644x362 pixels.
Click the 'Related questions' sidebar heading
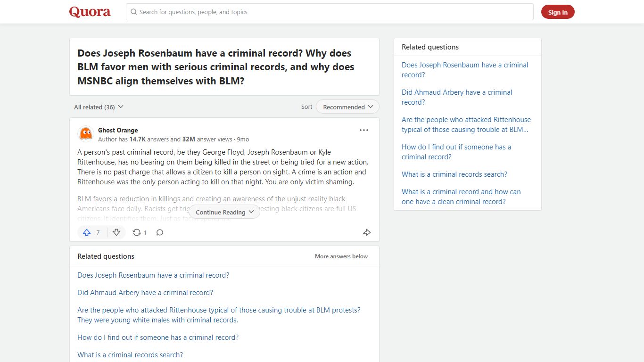[x=430, y=47]
